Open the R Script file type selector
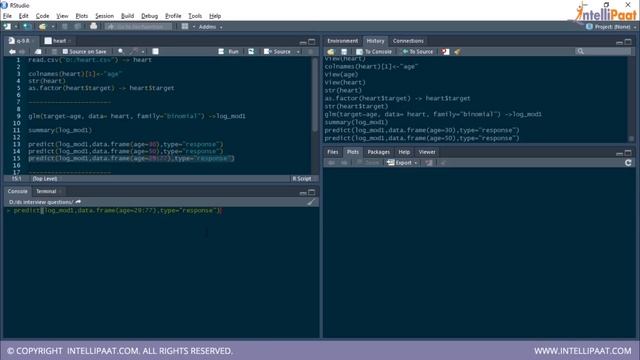 pyautogui.click(x=303, y=179)
